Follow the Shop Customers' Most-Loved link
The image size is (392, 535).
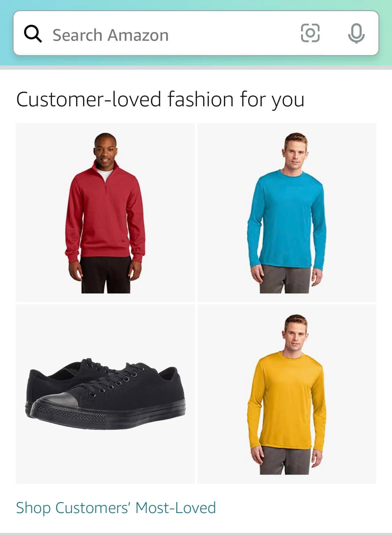(x=116, y=507)
